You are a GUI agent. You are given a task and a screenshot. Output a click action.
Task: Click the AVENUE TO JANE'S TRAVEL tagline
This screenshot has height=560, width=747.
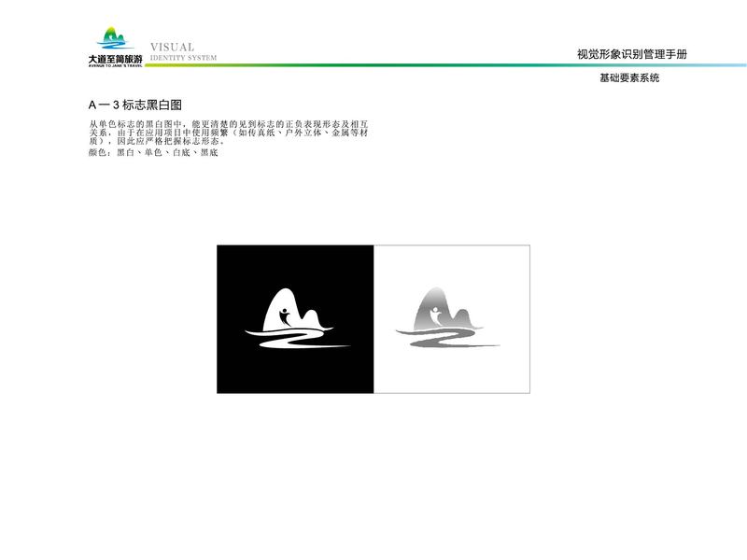(115, 65)
